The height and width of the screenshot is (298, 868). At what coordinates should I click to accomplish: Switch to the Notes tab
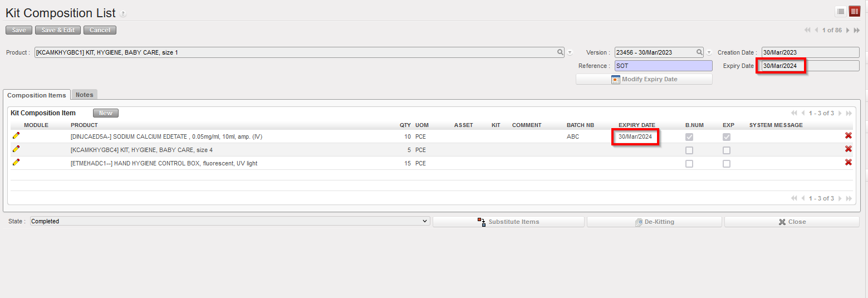click(85, 95)
